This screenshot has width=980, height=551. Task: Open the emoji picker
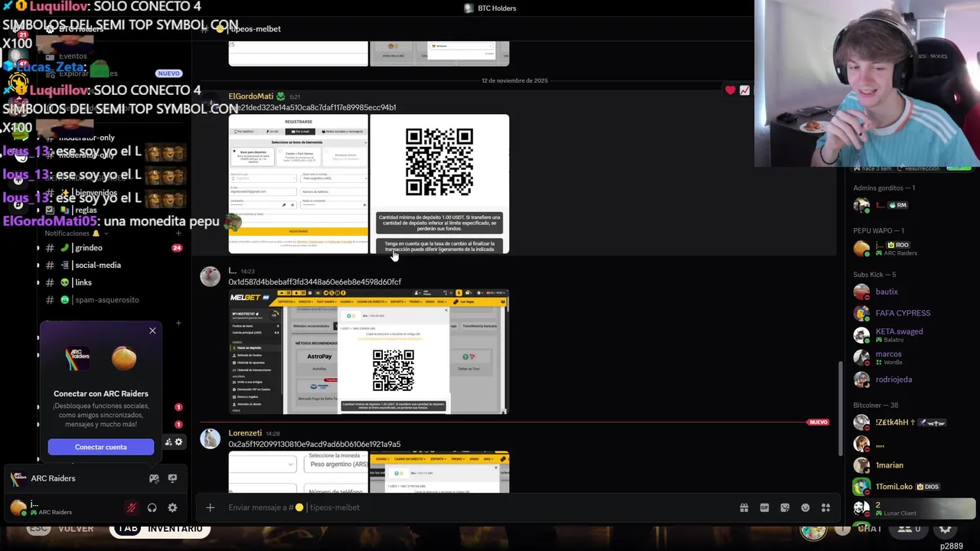click(x=805, y=507)
